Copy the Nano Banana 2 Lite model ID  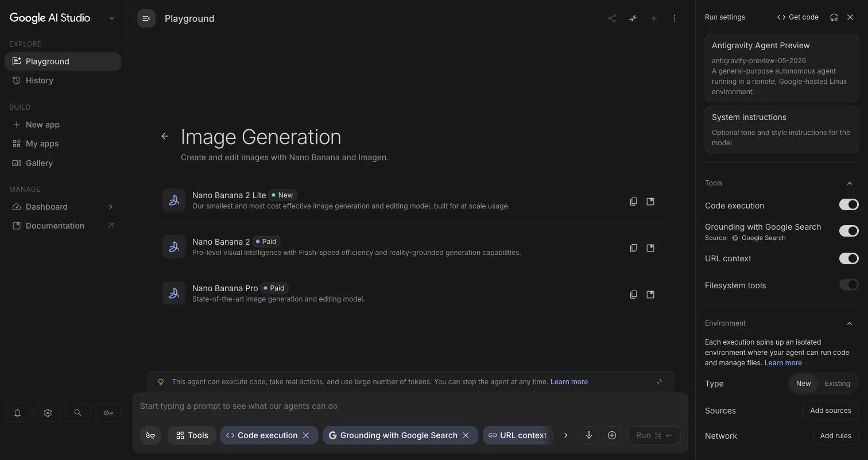point(633,202)
